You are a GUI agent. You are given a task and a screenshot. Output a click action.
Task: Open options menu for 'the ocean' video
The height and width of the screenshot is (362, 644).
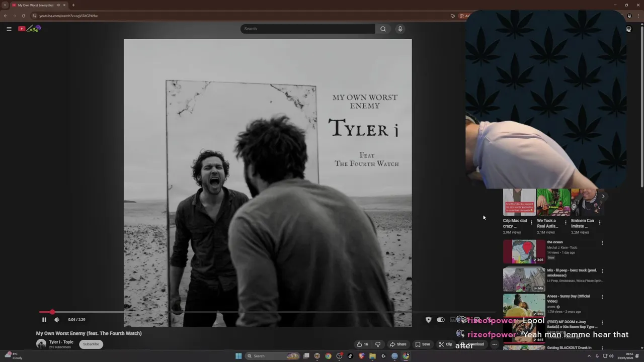602,243
